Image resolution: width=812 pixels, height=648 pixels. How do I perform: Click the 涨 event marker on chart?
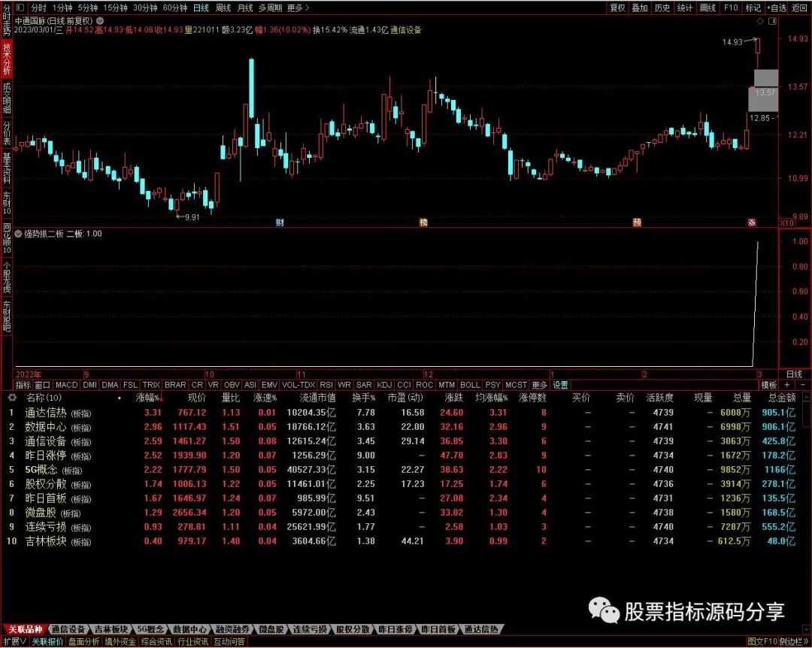click(x=752, y=223)
